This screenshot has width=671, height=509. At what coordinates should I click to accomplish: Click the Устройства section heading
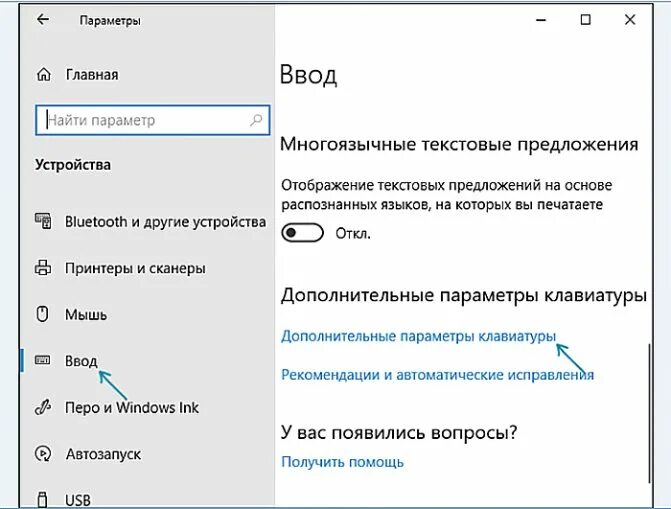click(73, 165)
